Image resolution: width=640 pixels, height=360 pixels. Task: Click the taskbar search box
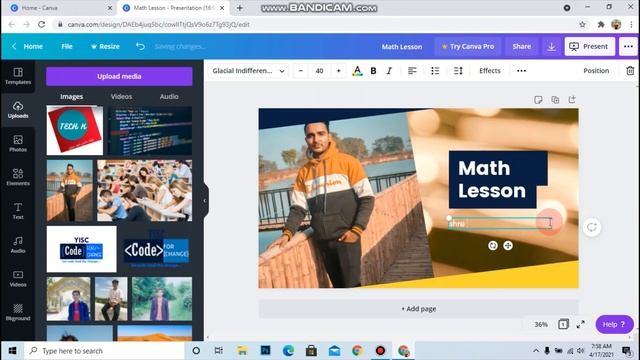(104, 351)
